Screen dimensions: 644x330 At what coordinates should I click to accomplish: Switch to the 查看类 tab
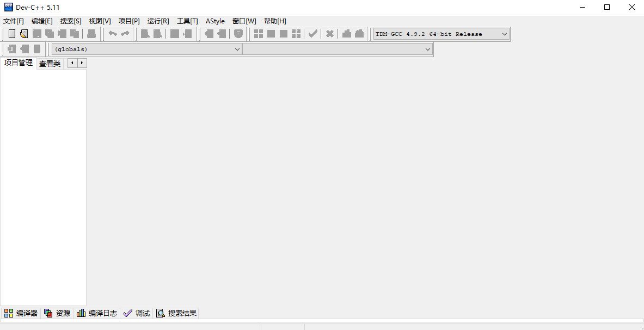coord(50,64)
